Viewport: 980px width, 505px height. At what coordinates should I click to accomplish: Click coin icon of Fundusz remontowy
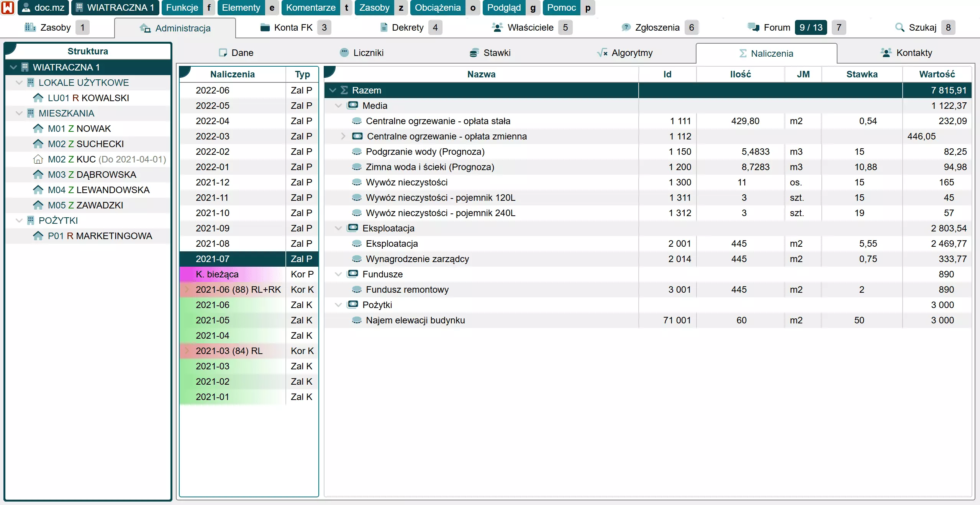pos(357,290)
